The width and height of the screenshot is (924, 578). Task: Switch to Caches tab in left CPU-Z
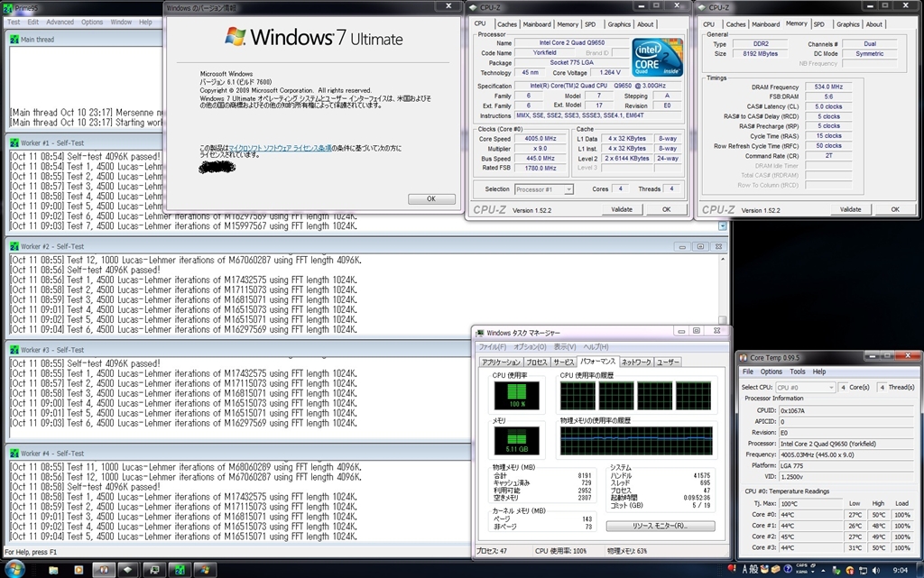[506, 24]
